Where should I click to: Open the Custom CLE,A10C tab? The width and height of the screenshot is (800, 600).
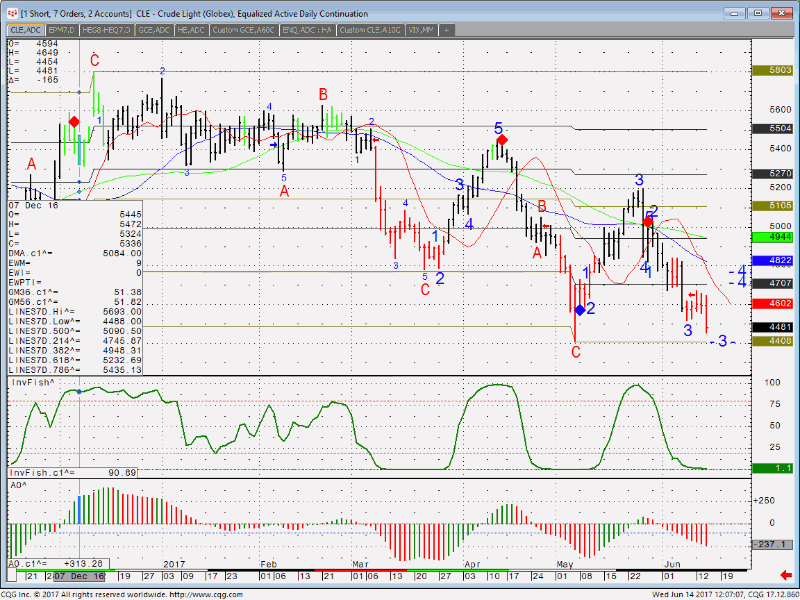pos(370,30)
